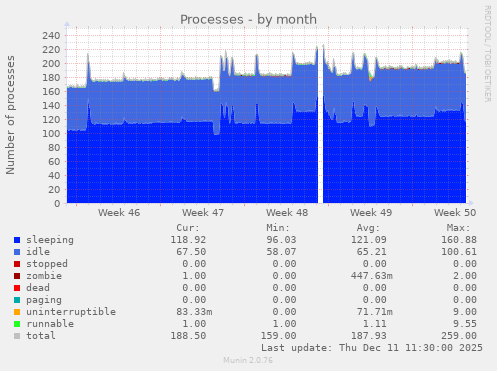
Task: Click the 'Avg:' column header
Action: (368, 228)
